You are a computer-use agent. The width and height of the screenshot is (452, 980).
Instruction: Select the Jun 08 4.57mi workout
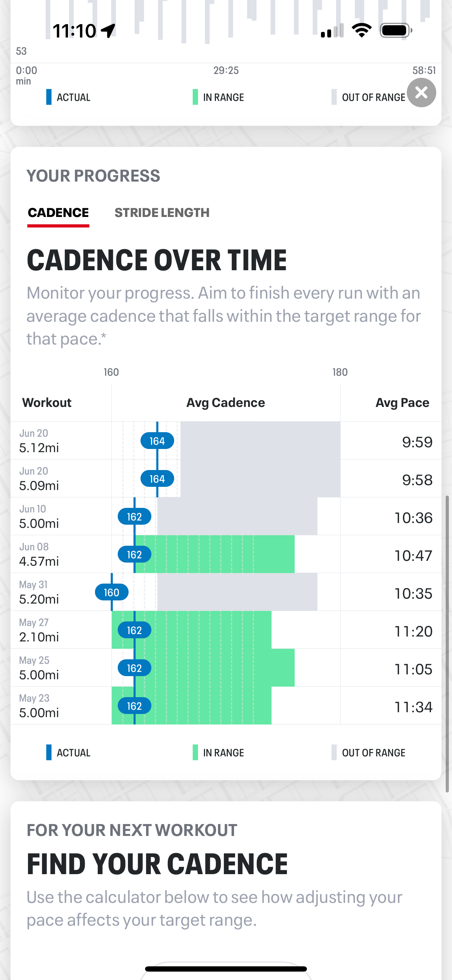[39, 554]
